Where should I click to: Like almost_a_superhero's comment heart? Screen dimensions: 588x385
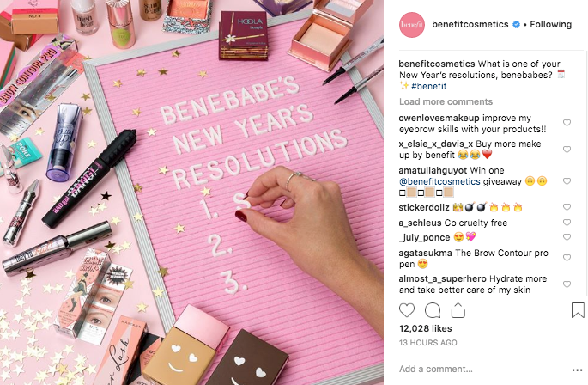click(567, 284)
